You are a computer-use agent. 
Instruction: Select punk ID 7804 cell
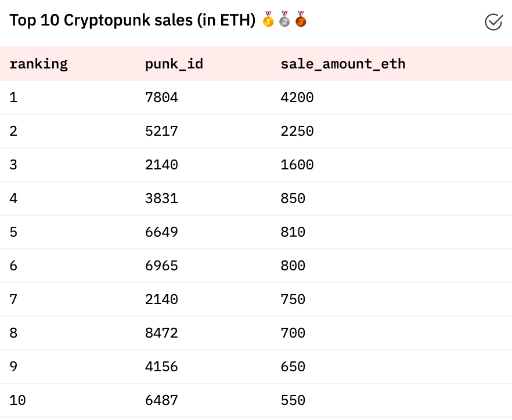pos(161,98)
